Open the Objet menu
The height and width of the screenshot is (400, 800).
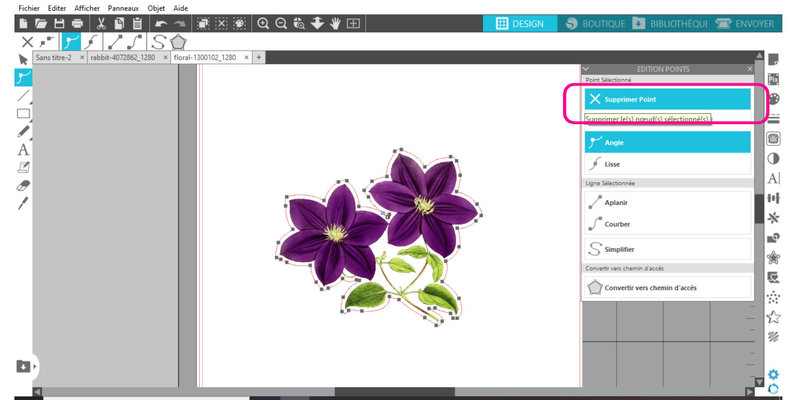pyautogui.click(x=156, y=7)
